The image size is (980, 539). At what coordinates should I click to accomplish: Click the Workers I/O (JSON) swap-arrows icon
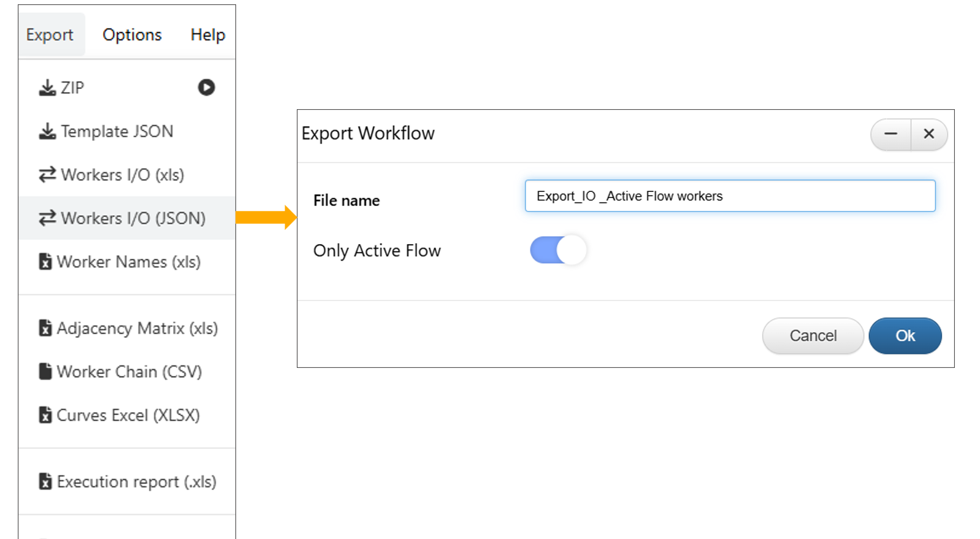(x=47, y=218)
